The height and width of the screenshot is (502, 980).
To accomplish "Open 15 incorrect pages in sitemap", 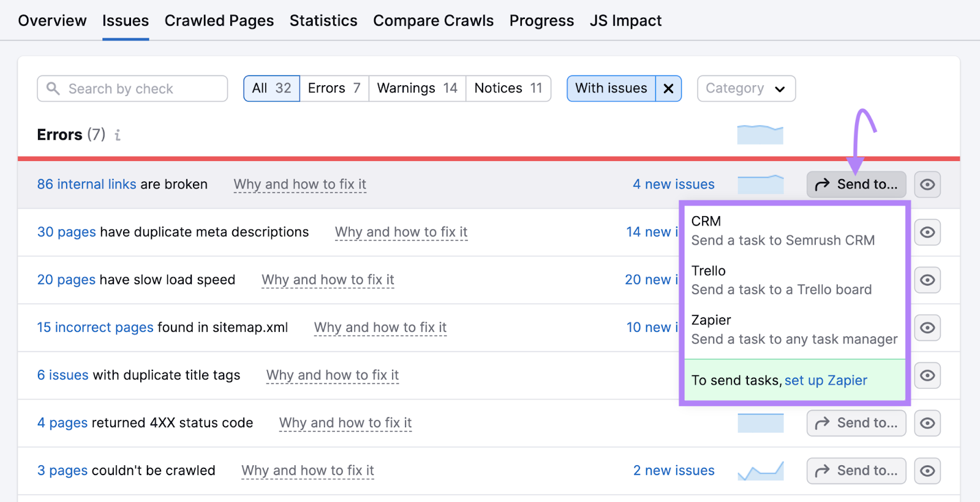I will click(96, 328).
